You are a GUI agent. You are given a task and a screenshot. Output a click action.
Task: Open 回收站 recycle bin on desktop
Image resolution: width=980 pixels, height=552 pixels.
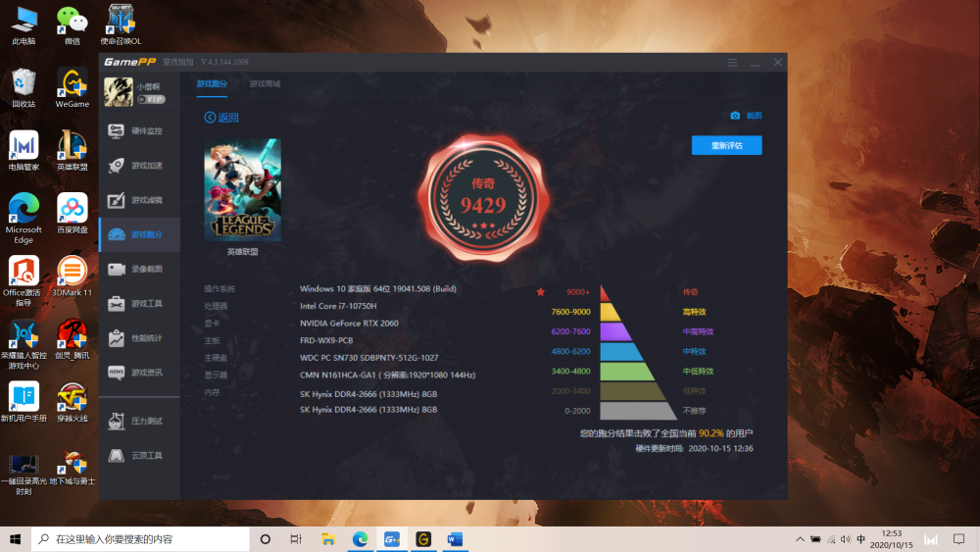pyautogui.click(x=24, y=88)
